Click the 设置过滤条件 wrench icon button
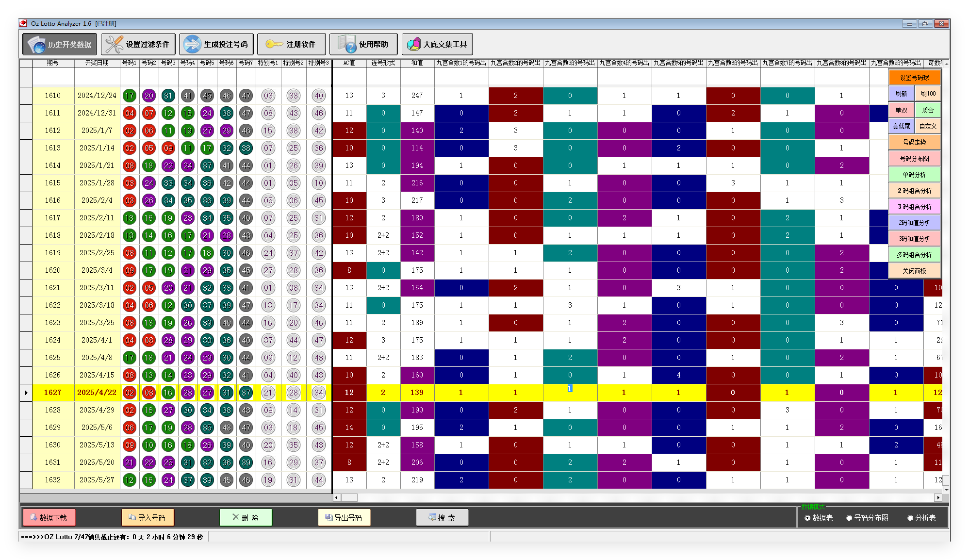This screenshot has width=969, height=560. (x=138, y=44)
